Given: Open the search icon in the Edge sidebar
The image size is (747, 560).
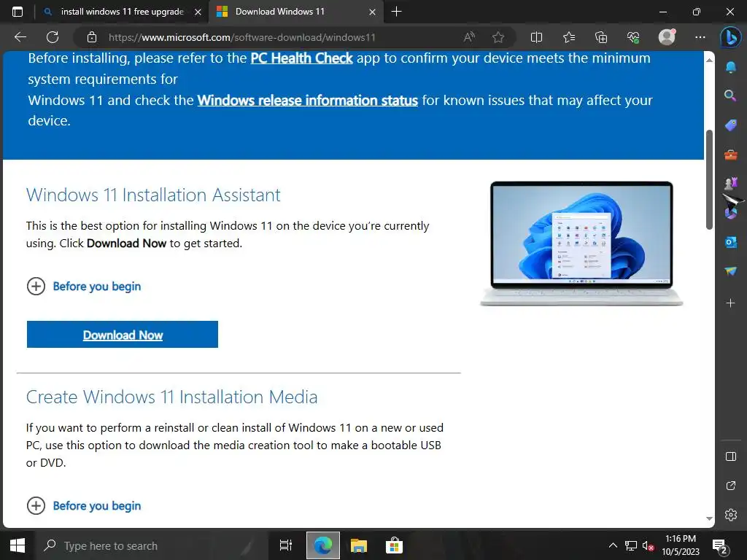Looking at the screenshot, I should click(x=730, y=96).
